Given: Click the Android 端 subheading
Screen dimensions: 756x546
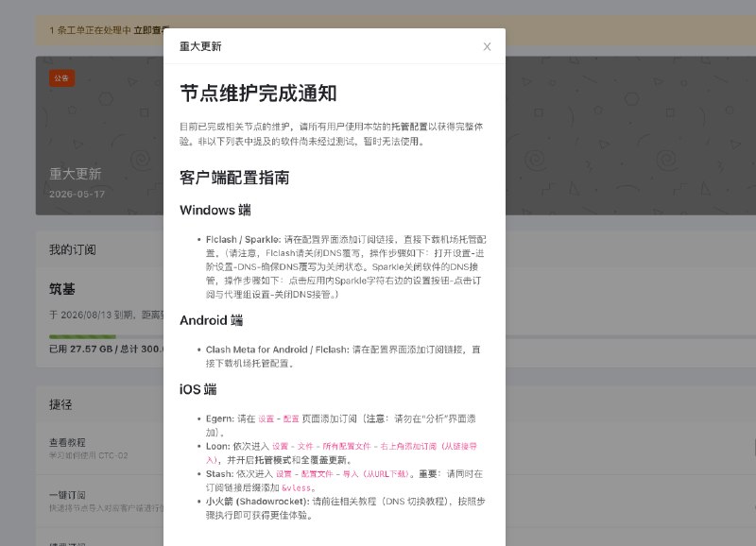Looking at the screenshot, I should point(211,320).
